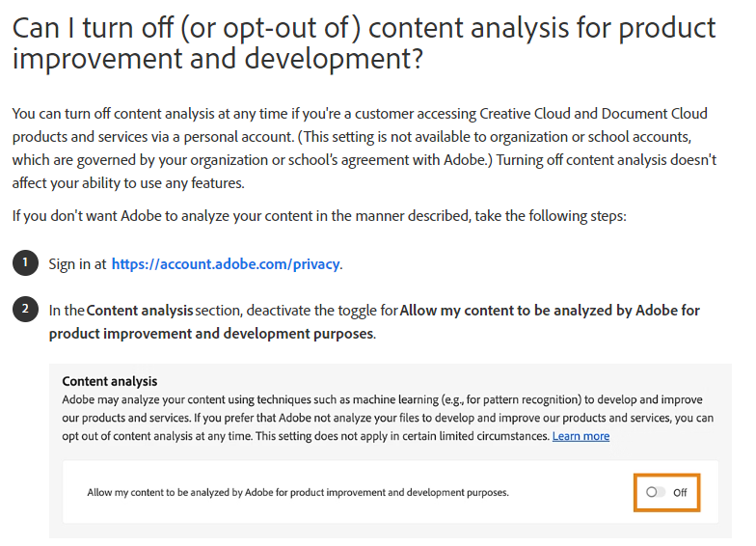
Task: Click the Learn more link
Action: pyautogui.click(x=580, y=436)
